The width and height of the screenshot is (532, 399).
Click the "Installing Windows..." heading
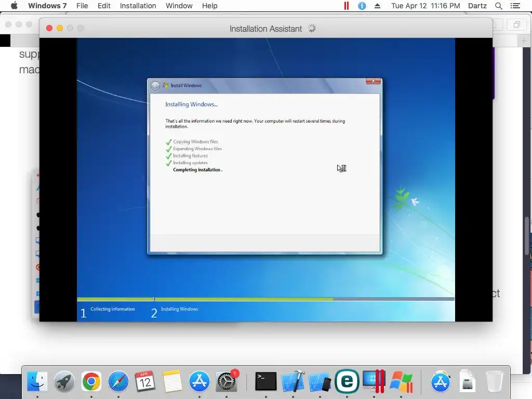point(191,104)
